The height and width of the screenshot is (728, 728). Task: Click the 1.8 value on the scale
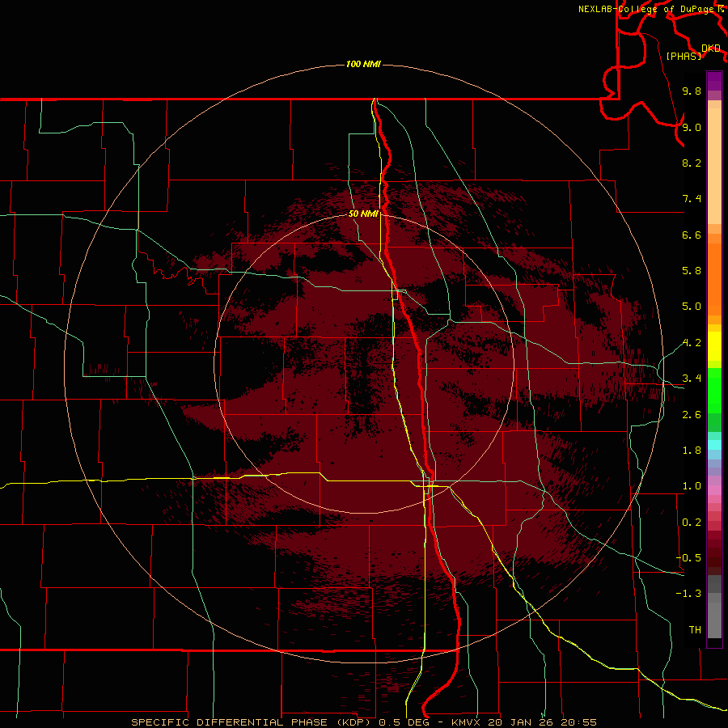692,451
